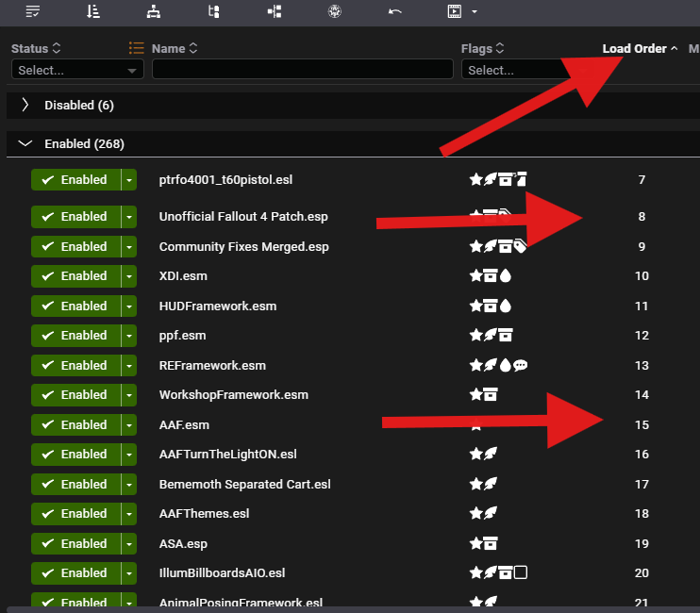Toggle Enabled button for Unofficial Fallout 4 Patch.esp

pos(75,217)
